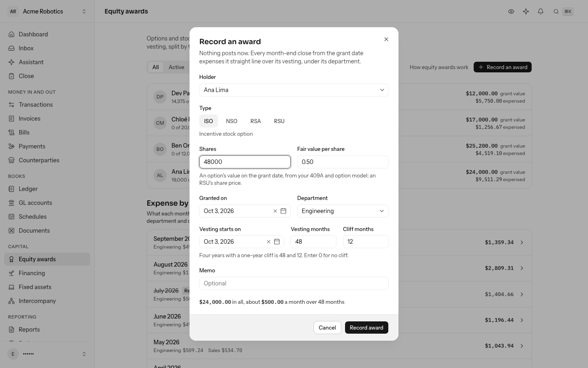This screenshot has height=368, width=588.
Task: Navigate to Close in sidebar
Action: [47, 76]
